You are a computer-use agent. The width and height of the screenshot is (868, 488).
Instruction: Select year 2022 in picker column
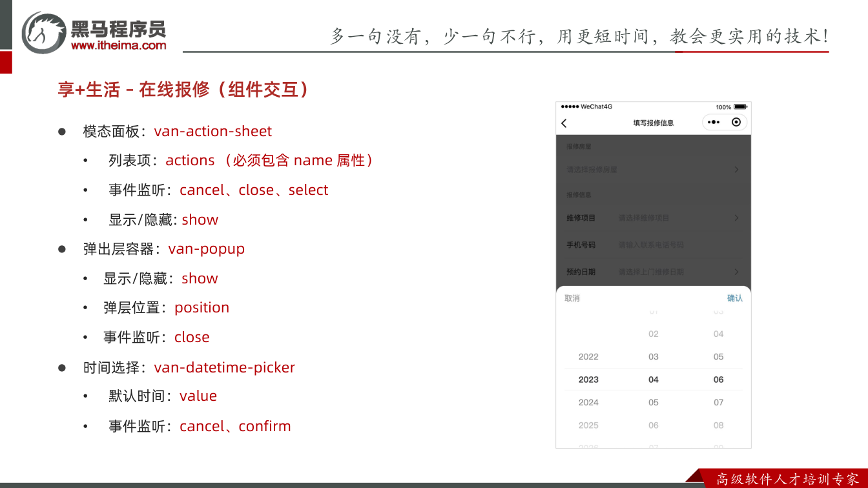click(x=588, y=357)
